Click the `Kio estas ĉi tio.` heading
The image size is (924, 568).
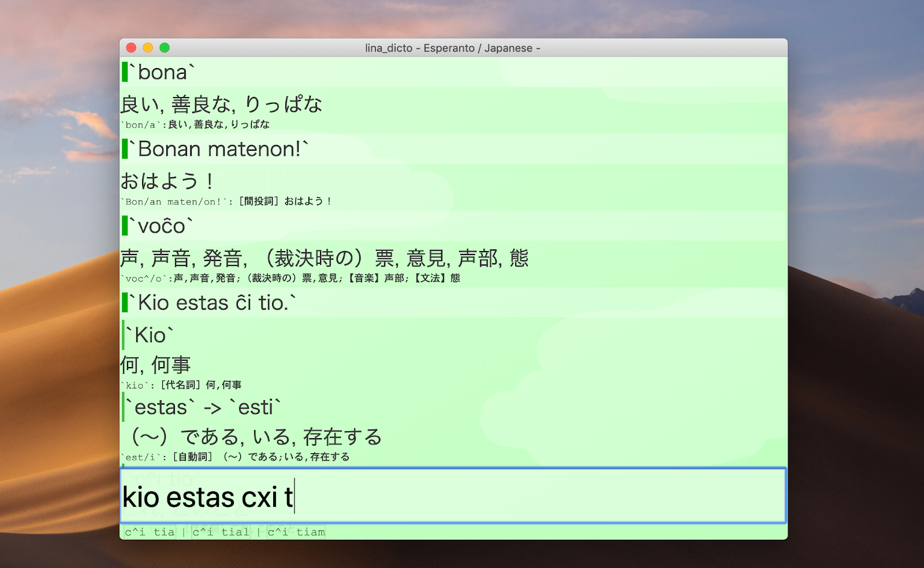point(213,302)
